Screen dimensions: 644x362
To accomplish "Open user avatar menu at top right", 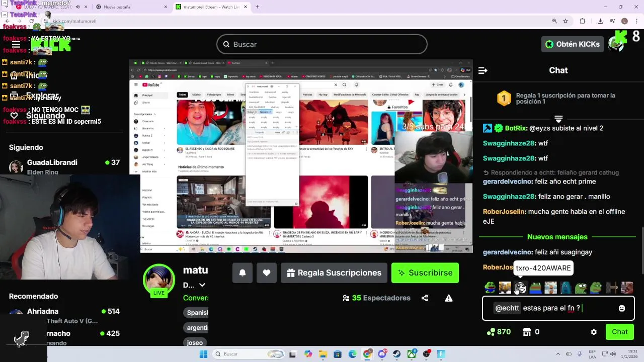I will [x=616, y=44].
